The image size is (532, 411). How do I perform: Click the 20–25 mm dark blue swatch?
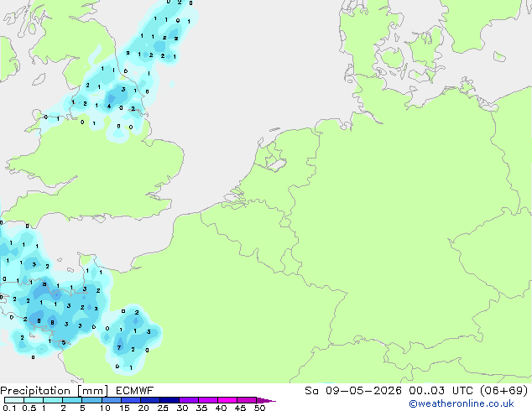click(x=150, y=400)
